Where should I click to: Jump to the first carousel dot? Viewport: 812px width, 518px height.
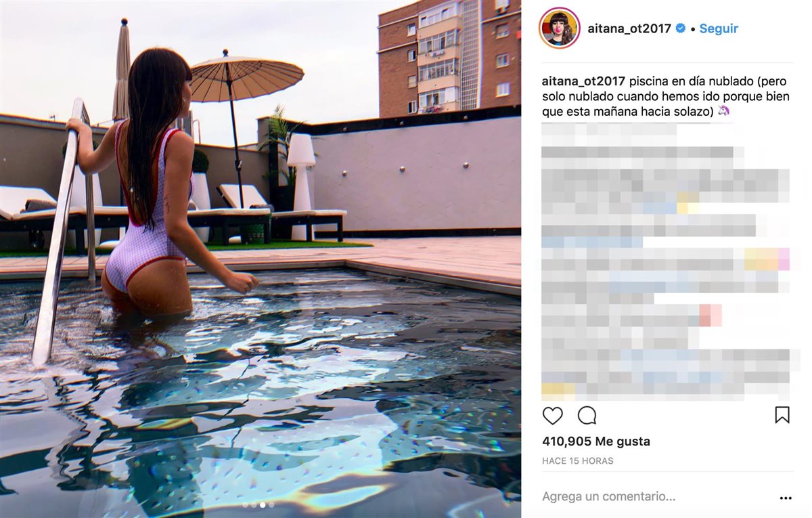click(x=246, y=504)
